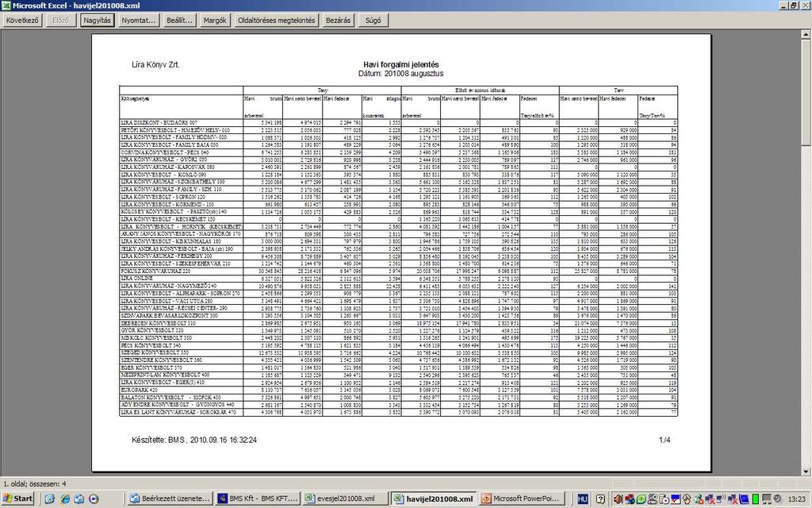The width and height of the screenshot is (812, 508).
Task: Open the Nyomtat... print dialog
Action: coord(138,20)
